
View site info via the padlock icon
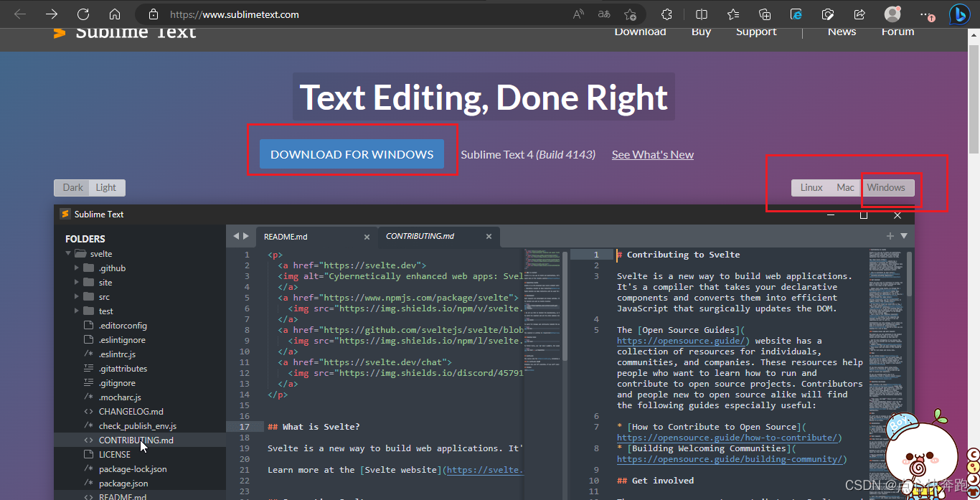point(152,14)
